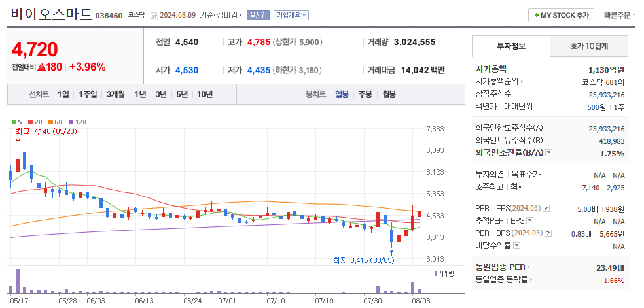Click the 상장주식수 label
644x308 pixels.
coord(493,94)
